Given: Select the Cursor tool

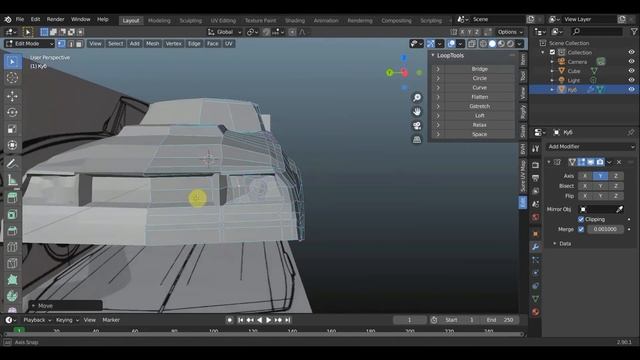Looking at the screenshot, I should pos(12,78).
